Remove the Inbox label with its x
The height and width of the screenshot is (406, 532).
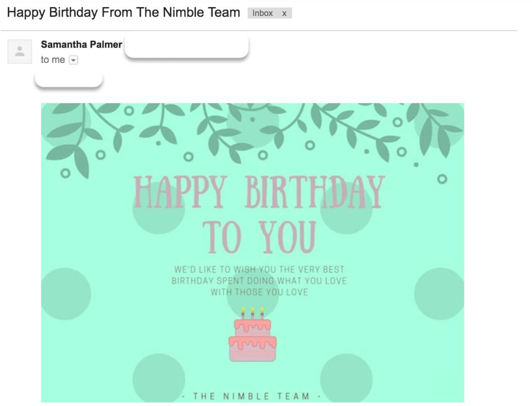[x=284, y=13]
